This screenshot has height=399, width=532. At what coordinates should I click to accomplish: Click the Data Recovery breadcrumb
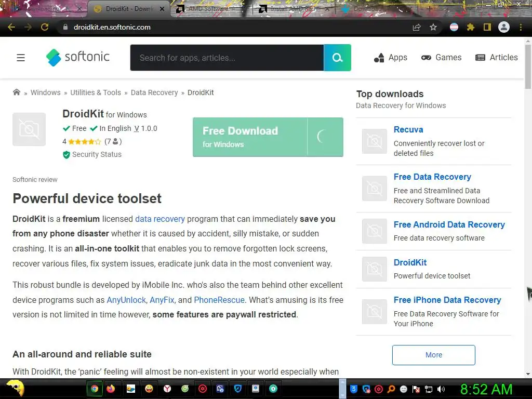point(154,92)
